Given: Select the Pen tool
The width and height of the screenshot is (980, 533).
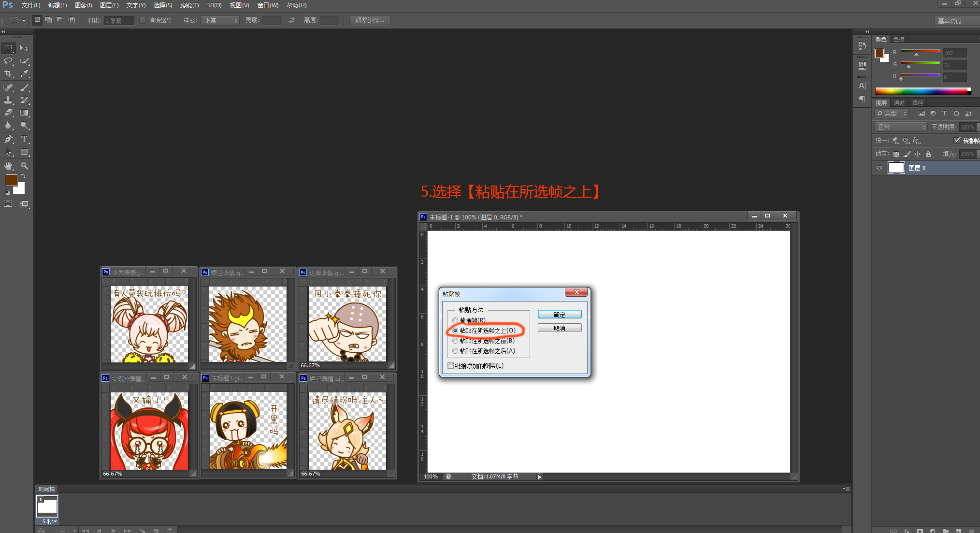Looking at the screenshot, I should (8, 139).
